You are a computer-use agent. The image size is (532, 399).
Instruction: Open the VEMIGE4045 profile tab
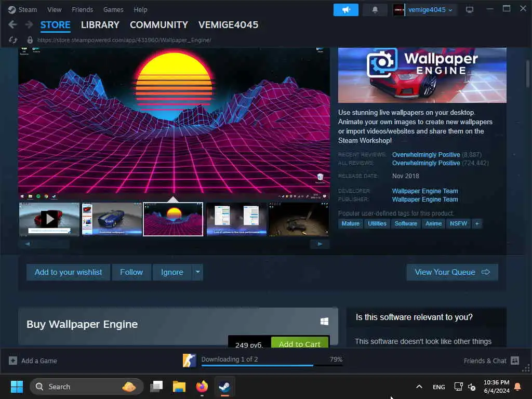coord(229,25)
